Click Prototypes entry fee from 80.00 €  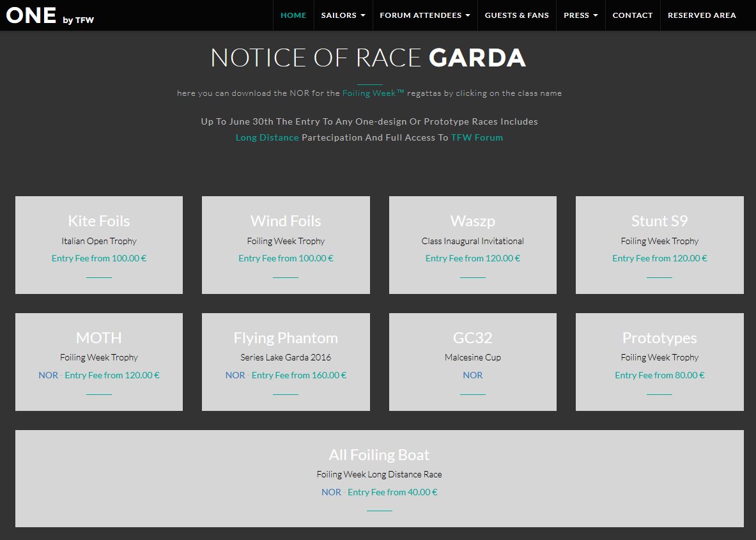[x=660, y=375]
